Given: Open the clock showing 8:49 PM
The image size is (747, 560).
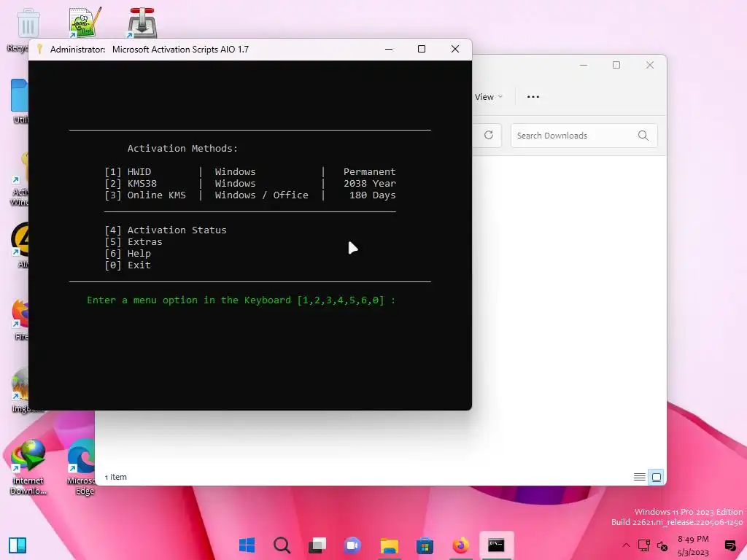Looking at the screenshot, I should point(693,539).
